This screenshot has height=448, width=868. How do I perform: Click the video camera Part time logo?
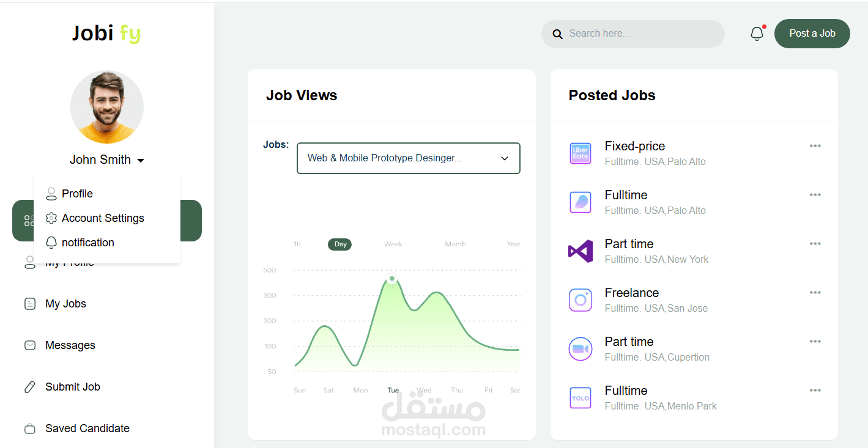pyautogui.click(x=580, y=349)
